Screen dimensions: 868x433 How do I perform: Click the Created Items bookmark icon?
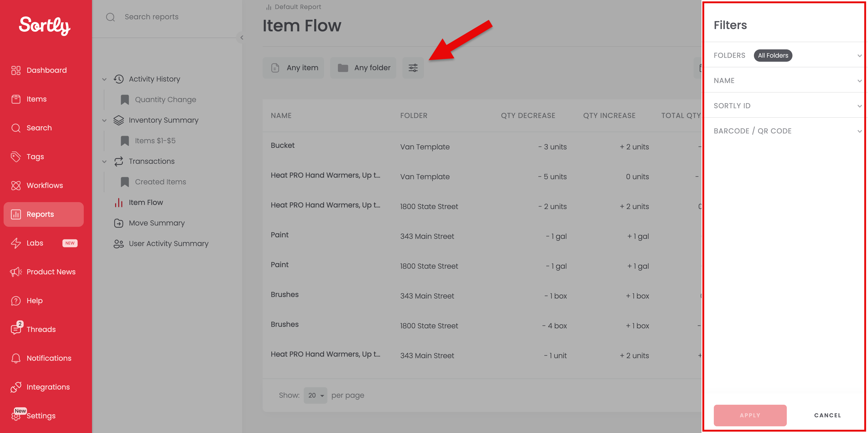pos(125,182)
